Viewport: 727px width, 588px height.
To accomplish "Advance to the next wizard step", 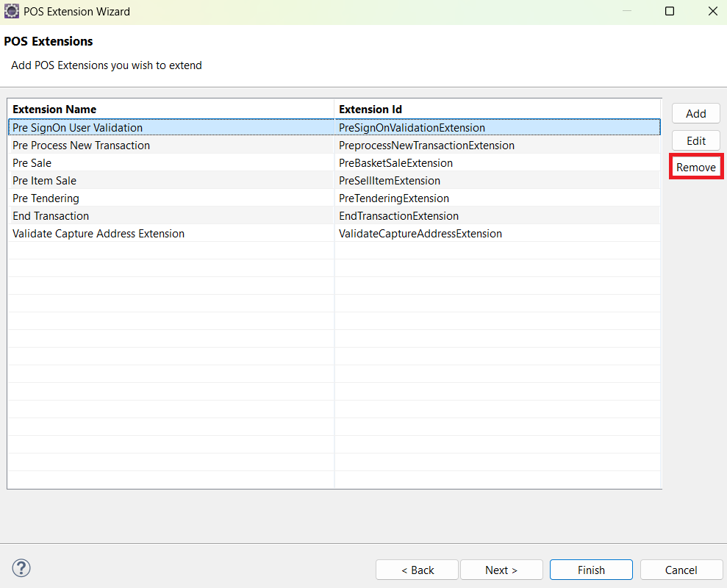I will (501, 570).
